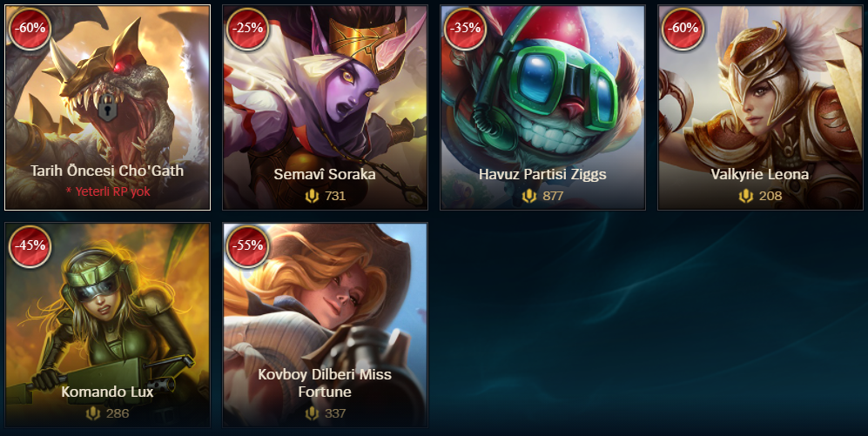Click the -35% discount badge on Ziggs
Screen dimensions: 868x436
tap(465, 29)
